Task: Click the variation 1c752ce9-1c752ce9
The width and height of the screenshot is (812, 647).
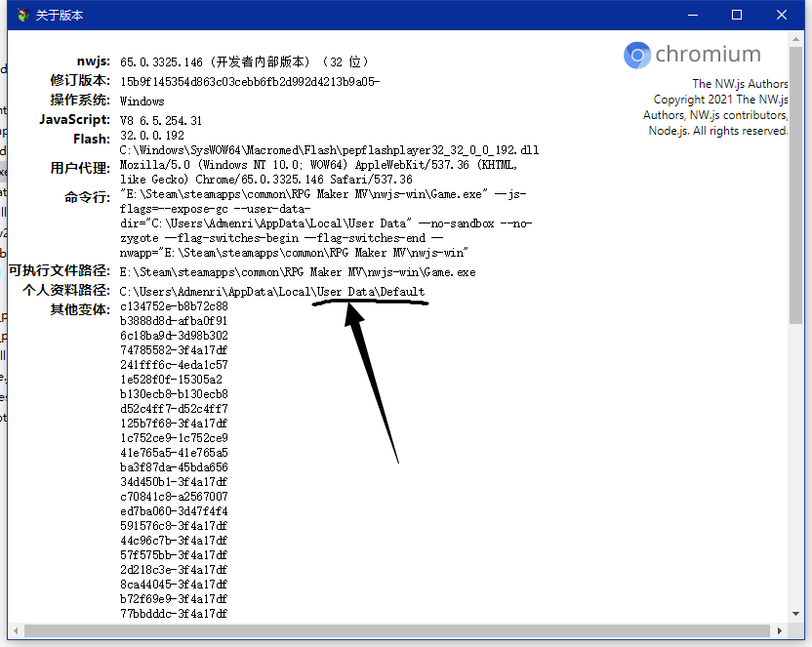Action: (174, 438)
